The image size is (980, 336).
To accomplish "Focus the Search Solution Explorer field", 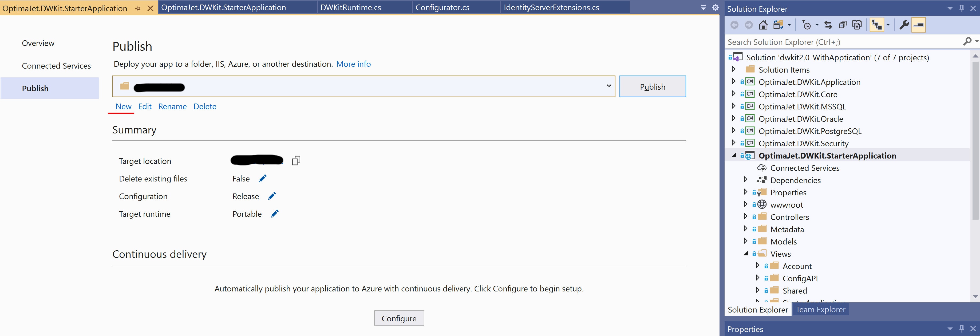I will tap(843, 41).
